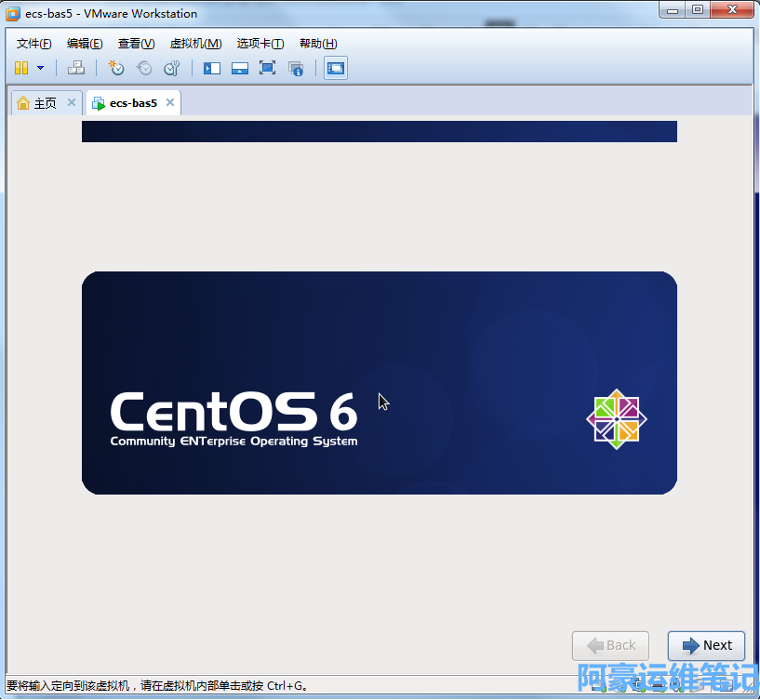Open the 编辑(E) menu
The width and height of the screenshot is (760, 700).
[x=85, y=44]
